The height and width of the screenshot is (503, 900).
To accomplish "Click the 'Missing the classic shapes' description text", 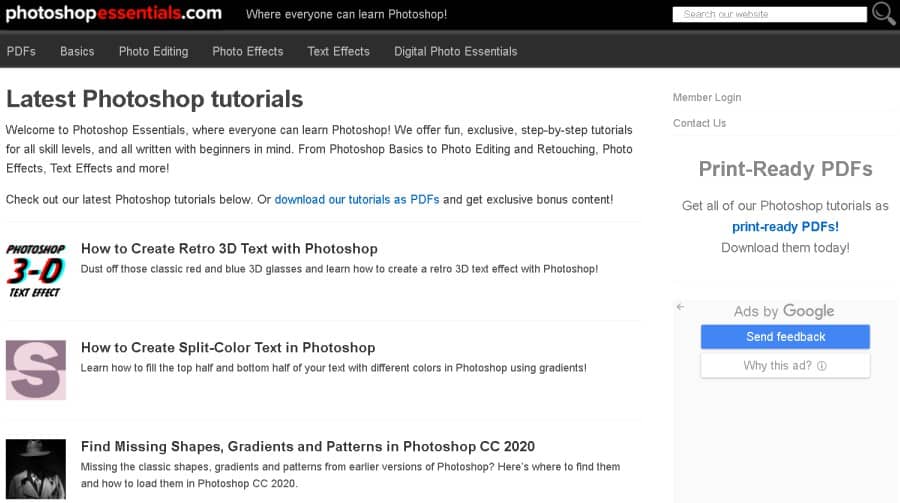I will pyautogui.click(x=350, y=475).
